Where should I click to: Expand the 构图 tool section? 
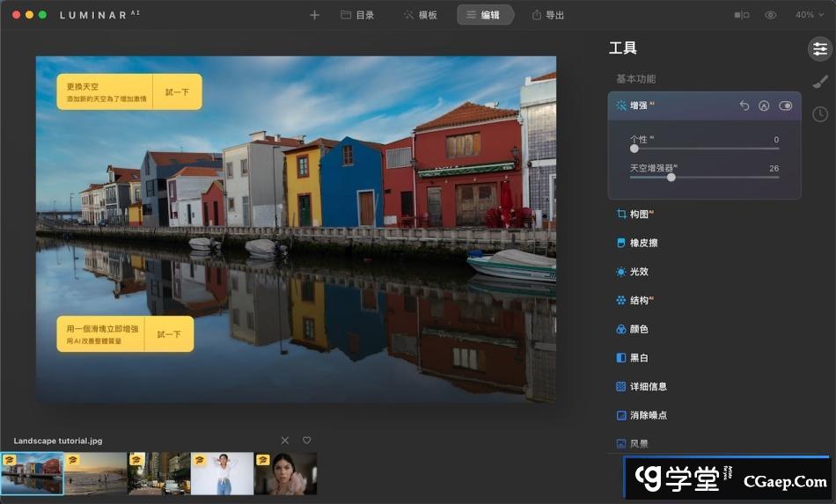point(641,214)
